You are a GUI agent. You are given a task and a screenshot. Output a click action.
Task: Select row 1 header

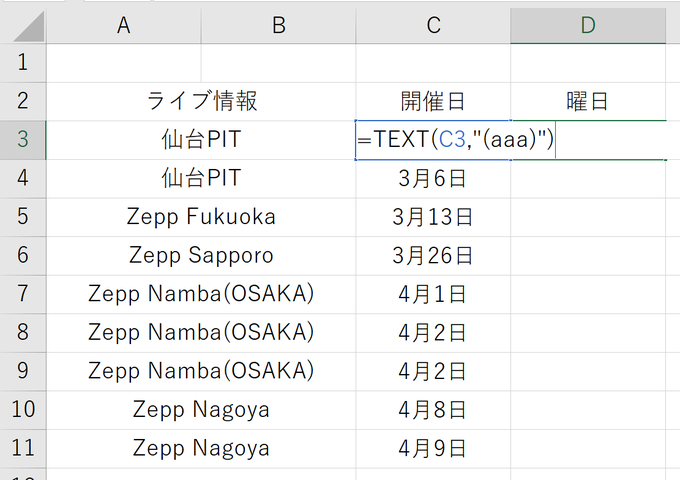point(23,63)
